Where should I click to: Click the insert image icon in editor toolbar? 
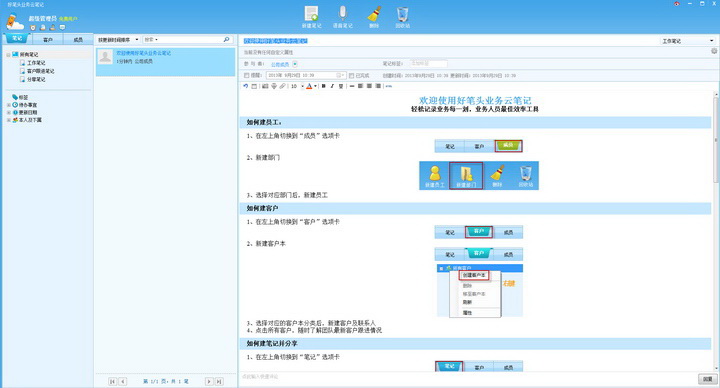[265, 86]
